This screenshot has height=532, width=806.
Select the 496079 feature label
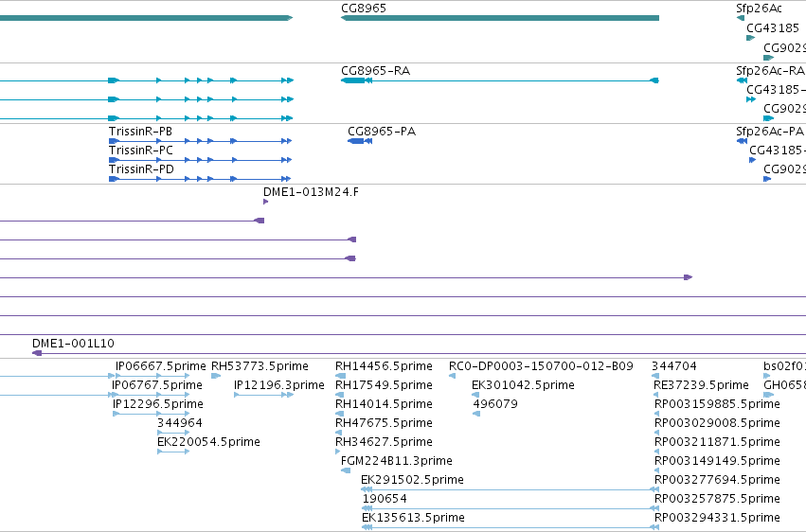click(x=495, y=404)
